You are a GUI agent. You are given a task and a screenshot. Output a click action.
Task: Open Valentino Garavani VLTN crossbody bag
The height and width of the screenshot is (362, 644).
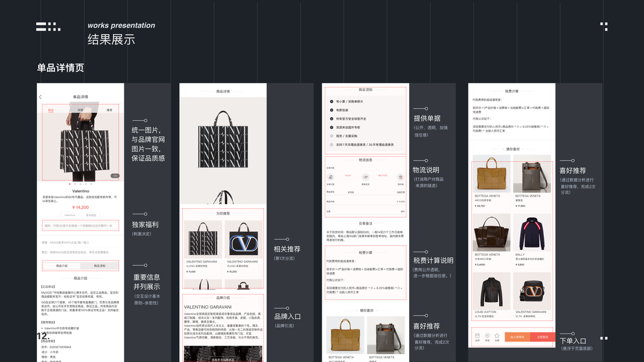(532, 295)
